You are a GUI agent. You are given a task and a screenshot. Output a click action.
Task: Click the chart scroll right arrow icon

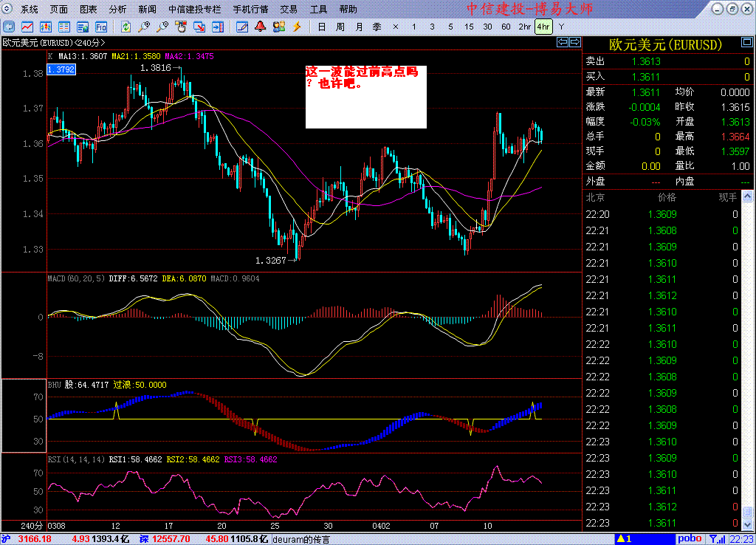click(575, 42)
